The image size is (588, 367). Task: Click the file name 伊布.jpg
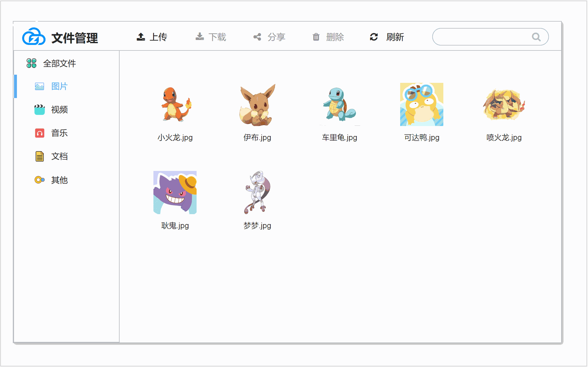coord(257,137)
